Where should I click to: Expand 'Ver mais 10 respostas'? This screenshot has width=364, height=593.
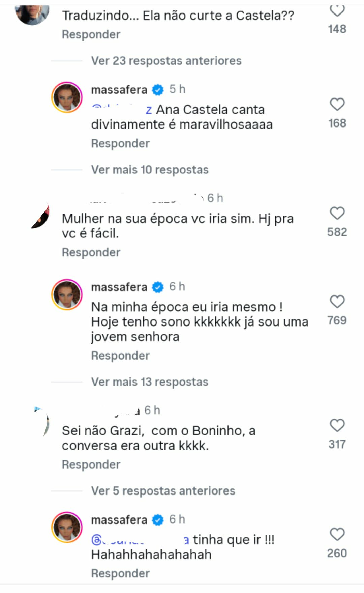point(150,170)
